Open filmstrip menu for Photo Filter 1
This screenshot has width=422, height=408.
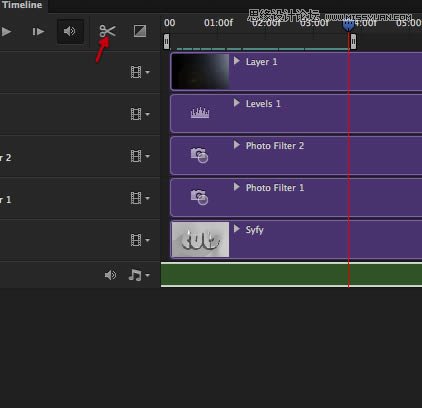coord(140,198)
